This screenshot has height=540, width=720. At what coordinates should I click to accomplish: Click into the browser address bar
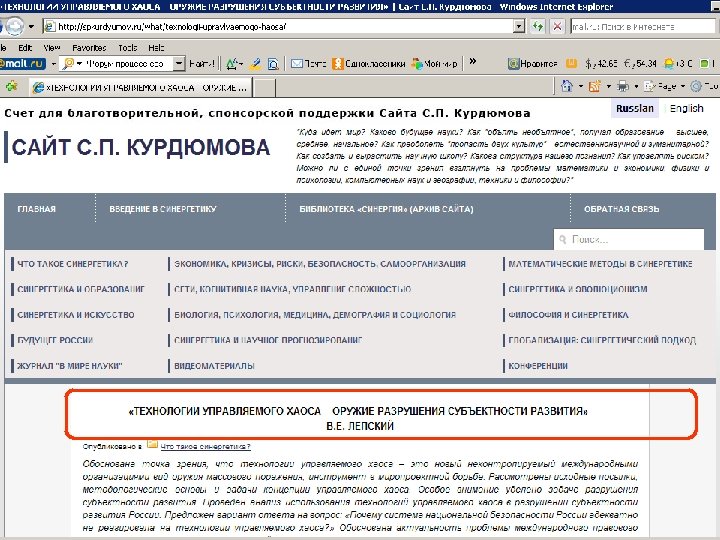[278, 27]
